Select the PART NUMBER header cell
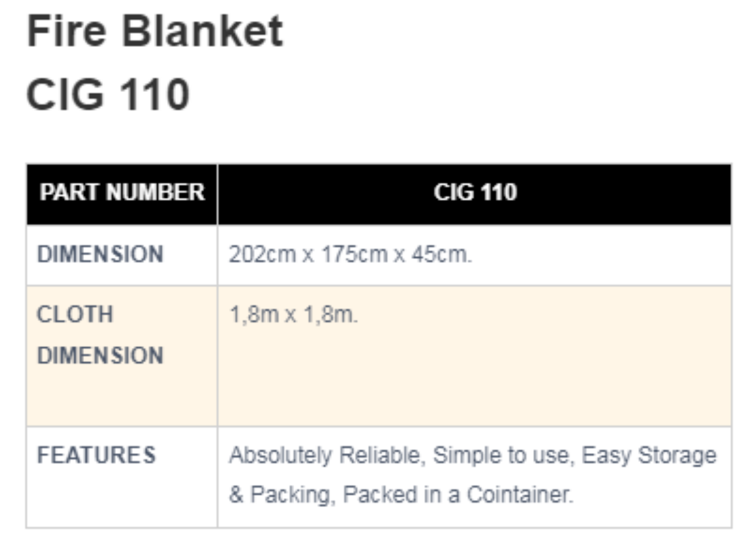 tap(122, 193)
